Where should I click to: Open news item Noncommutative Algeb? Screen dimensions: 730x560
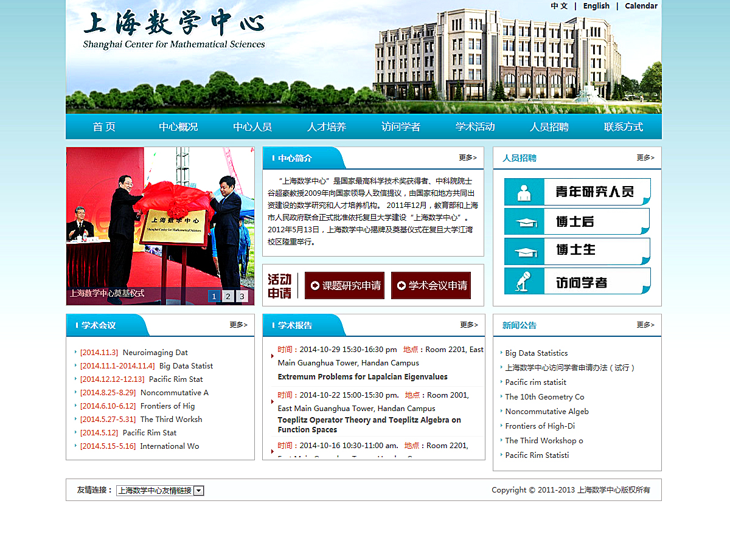click(x=547, y=411)
